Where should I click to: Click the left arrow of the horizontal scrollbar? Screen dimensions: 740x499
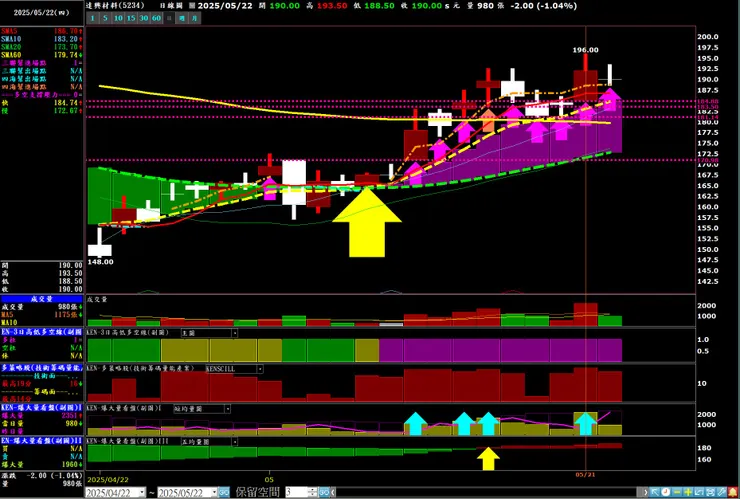[x=333, y=492]
